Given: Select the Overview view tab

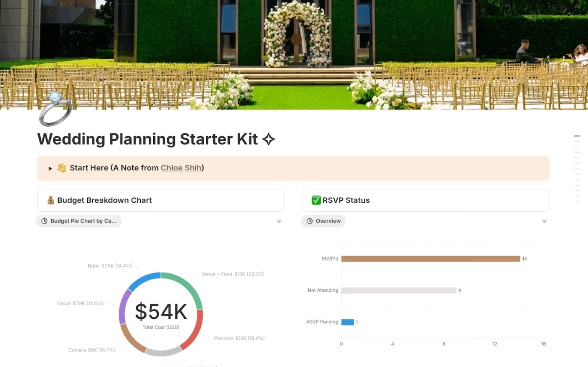Looking at the screenshot, I should 327,220.
